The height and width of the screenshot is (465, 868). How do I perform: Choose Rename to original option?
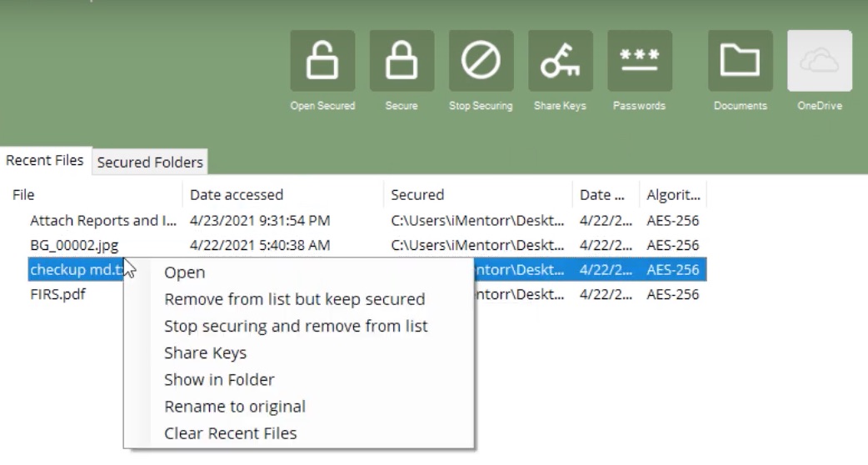point(235,407)
